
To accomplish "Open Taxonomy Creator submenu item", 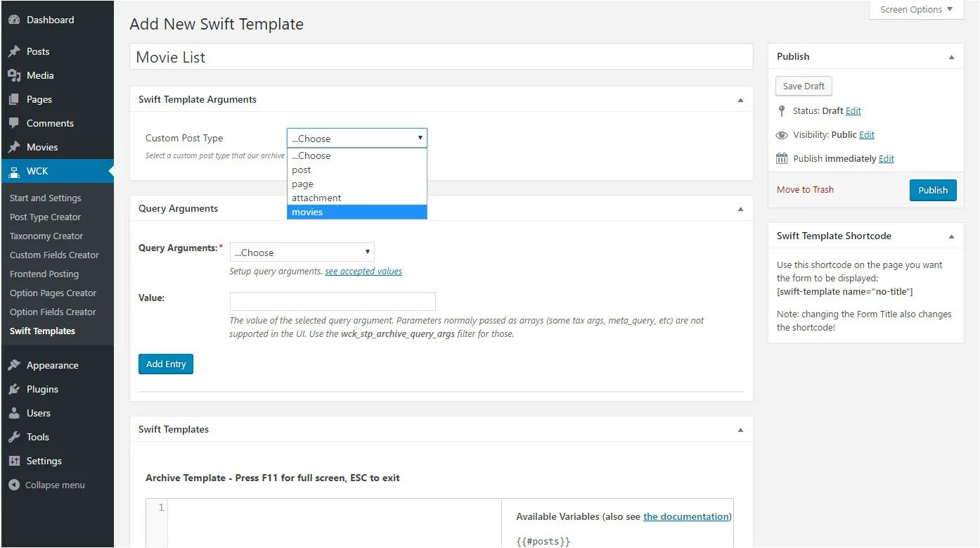I will pyautogui.click(x=46, y=236).
